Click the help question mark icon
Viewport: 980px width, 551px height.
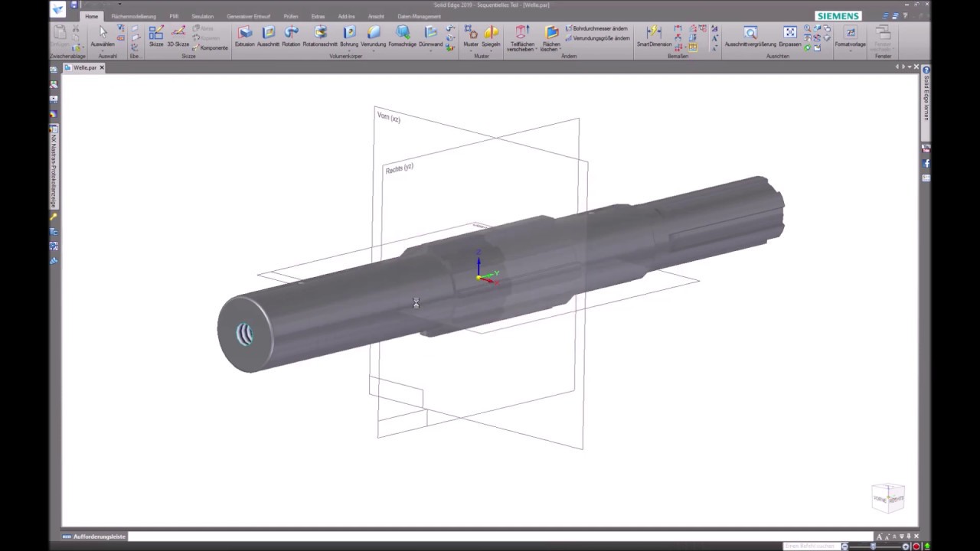coord(905,15)
